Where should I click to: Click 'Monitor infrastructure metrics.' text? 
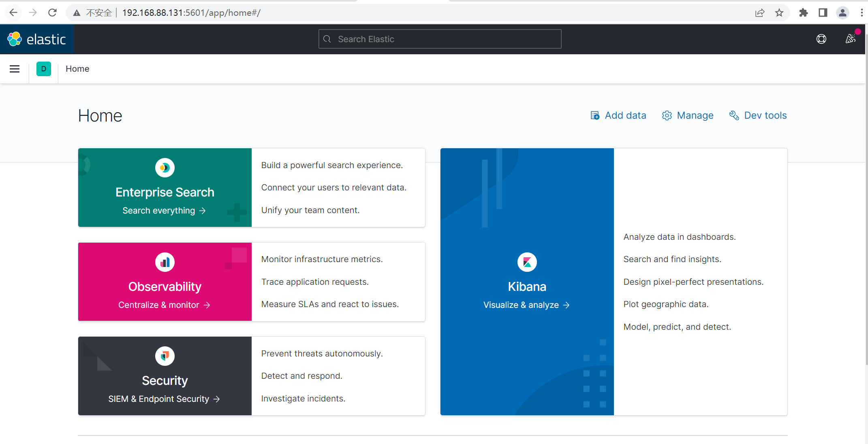pos(322,259)
